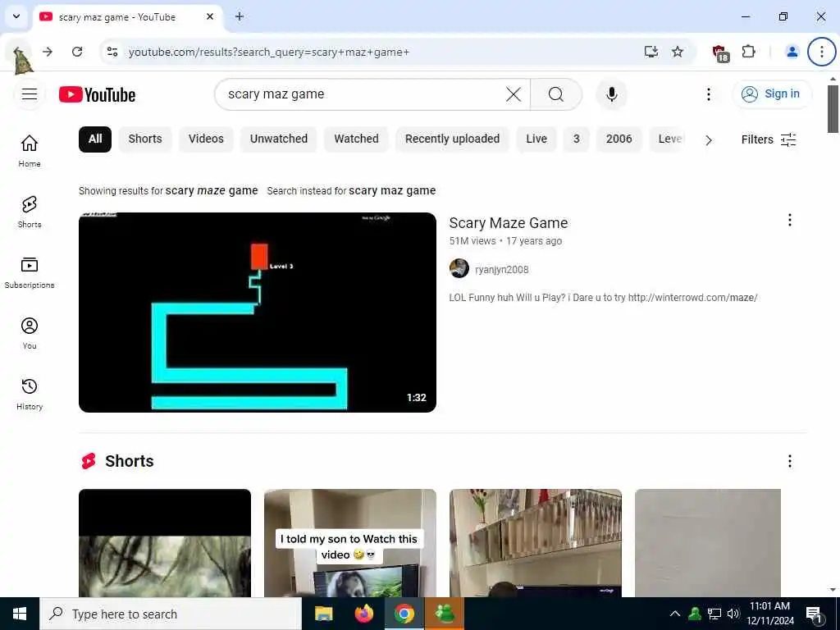This screenshot has width=840, height=630.
Task: Open the short showing mirrored wall shelf
Action: pos(535,543)
